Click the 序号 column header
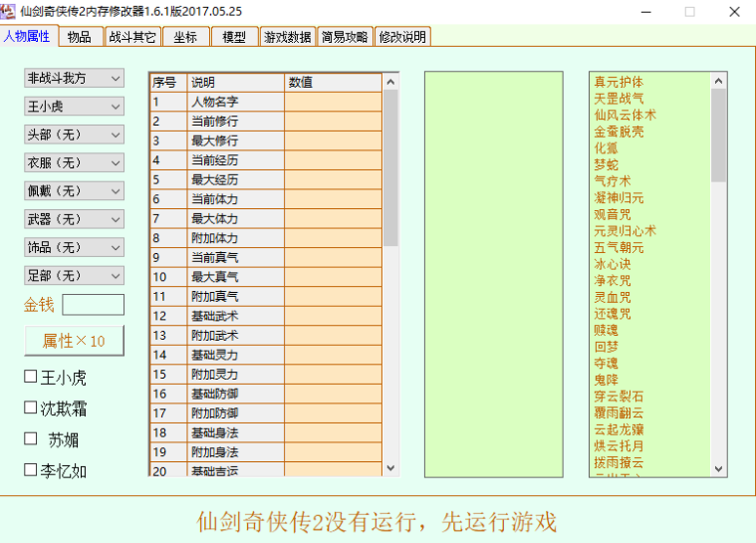This screenshot has height=543, width=756. coord(168,83)
